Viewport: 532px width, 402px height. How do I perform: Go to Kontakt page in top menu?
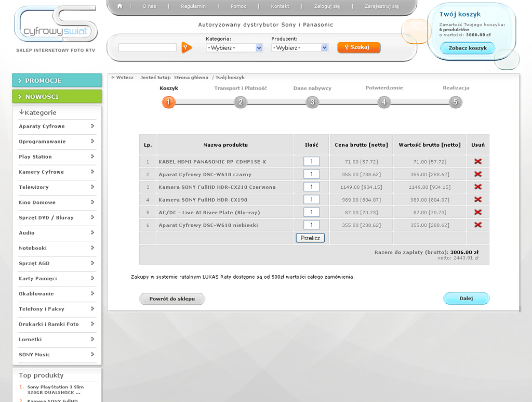(280, 6)
